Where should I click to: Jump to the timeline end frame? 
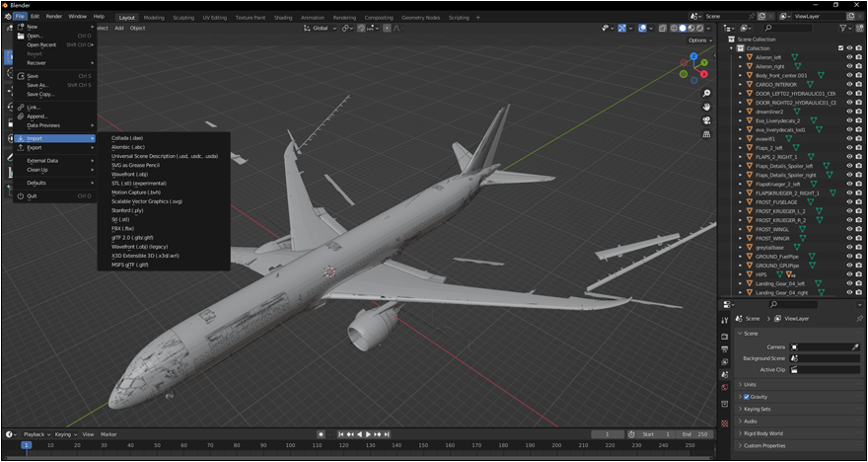tap(387, 434)
